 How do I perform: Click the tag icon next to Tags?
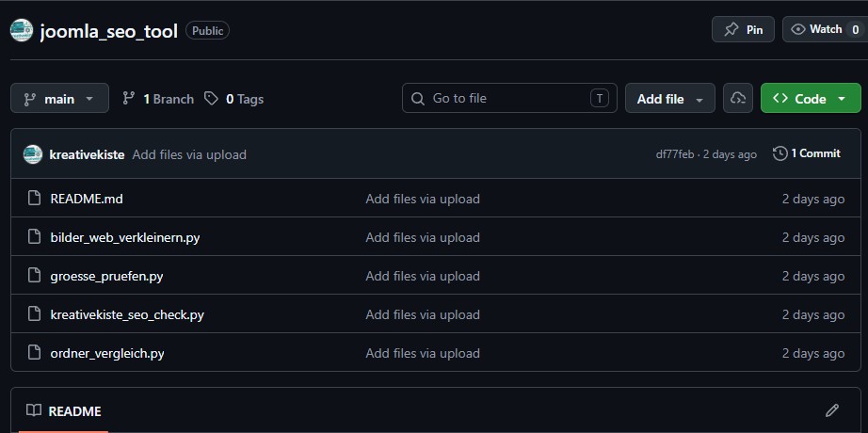coord(212,99)
